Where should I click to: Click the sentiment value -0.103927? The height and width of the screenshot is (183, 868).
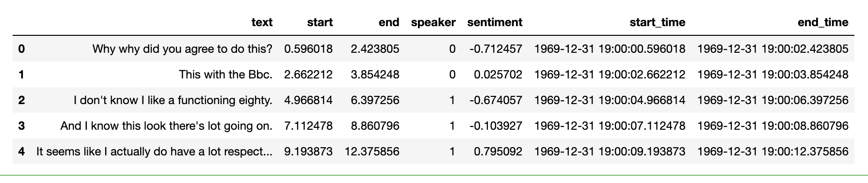(x=496, y=126)
